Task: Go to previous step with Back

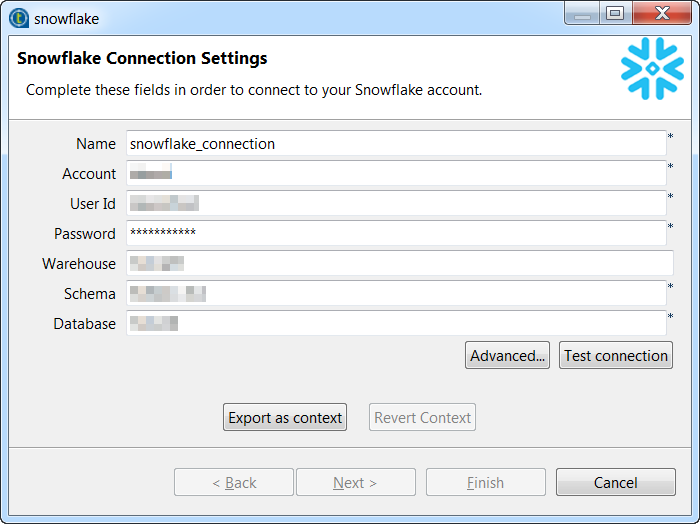Action: click(x=234, y=483)
